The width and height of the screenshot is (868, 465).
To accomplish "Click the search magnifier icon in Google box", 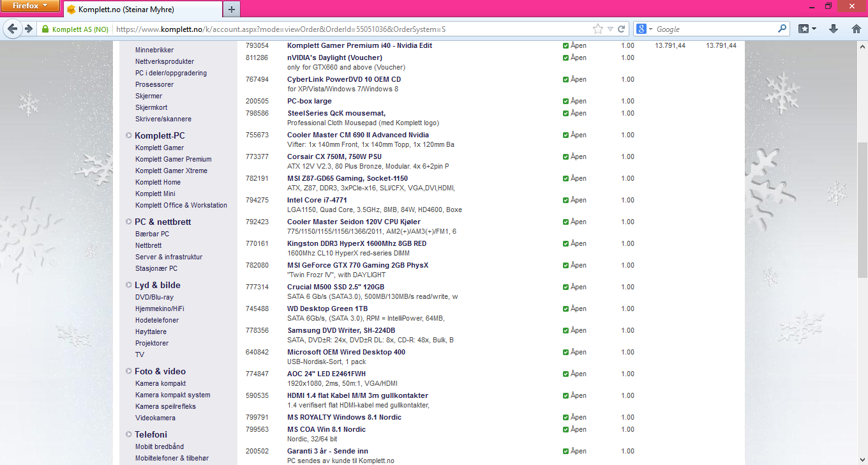I will pos(782,29).
